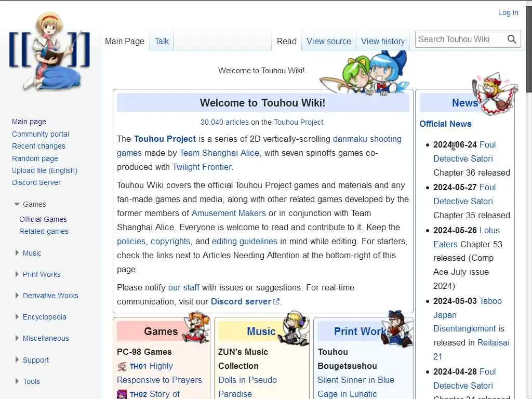The height and width of the screenshot is (399, 532).
Task: Click the fairy mascot on Print Works header
Action: [x=397, y=328]
